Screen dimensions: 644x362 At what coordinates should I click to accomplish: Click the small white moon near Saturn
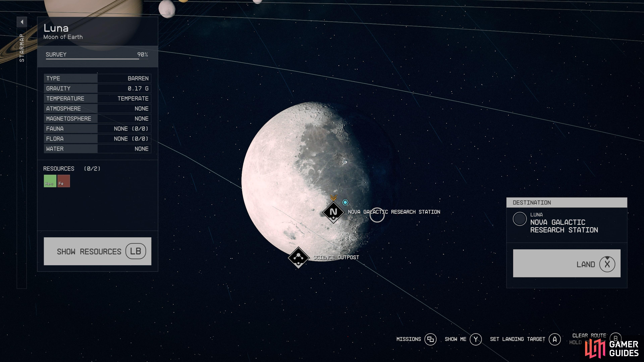tap(167, 9)
